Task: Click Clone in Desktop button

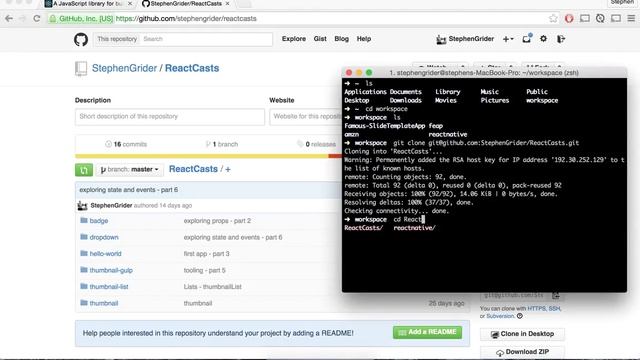Action: click(522, 334)
